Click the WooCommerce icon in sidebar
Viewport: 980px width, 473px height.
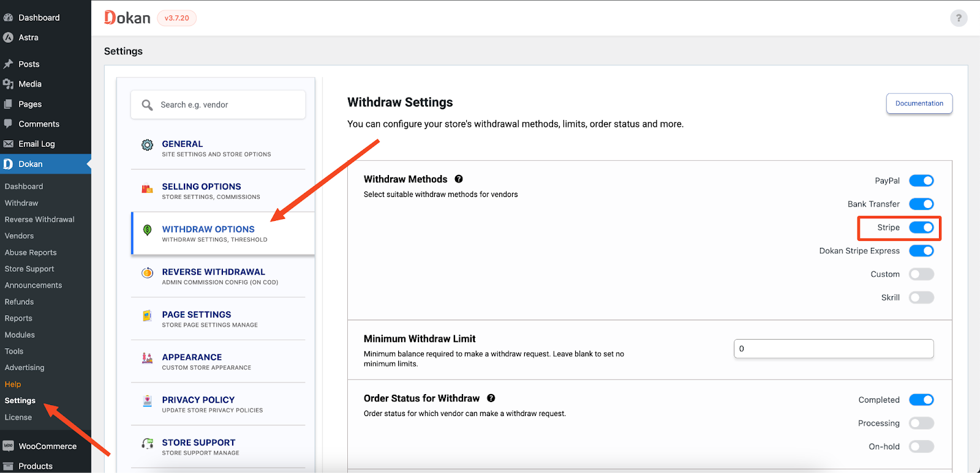pyautogui.click(x=9, y=446)
